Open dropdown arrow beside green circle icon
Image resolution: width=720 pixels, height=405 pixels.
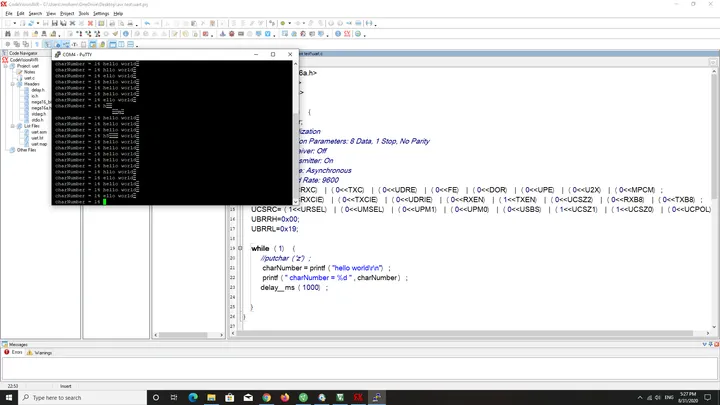click(290, 23)
